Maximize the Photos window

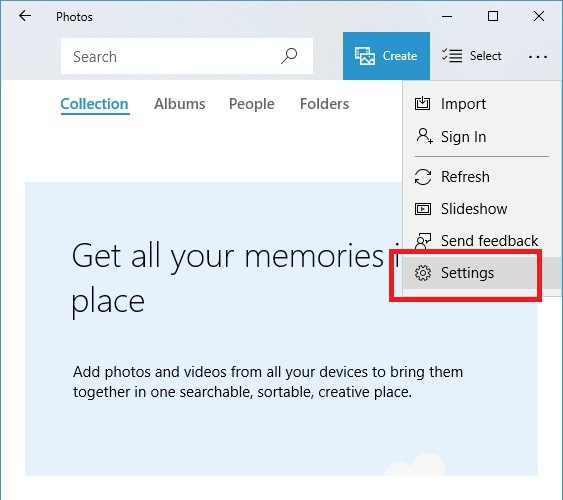pyautogui.click(x=493, y=16)
